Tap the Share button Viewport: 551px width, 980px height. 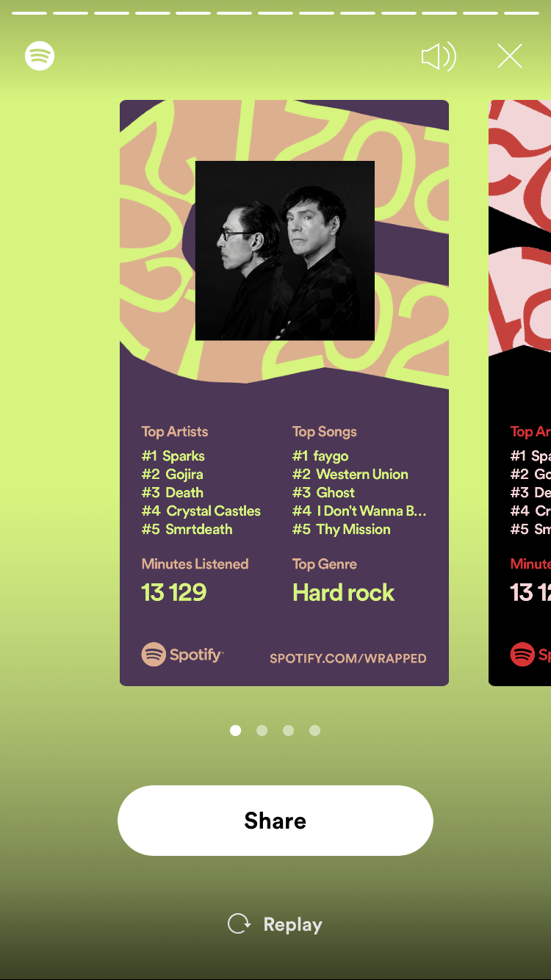[x=275, y=821]
